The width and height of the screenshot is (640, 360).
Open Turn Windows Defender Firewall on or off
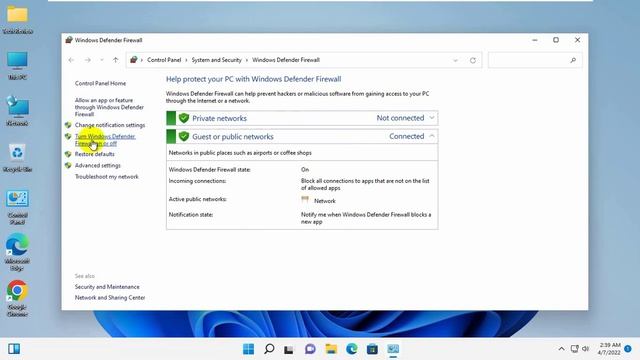coord(105,140)
